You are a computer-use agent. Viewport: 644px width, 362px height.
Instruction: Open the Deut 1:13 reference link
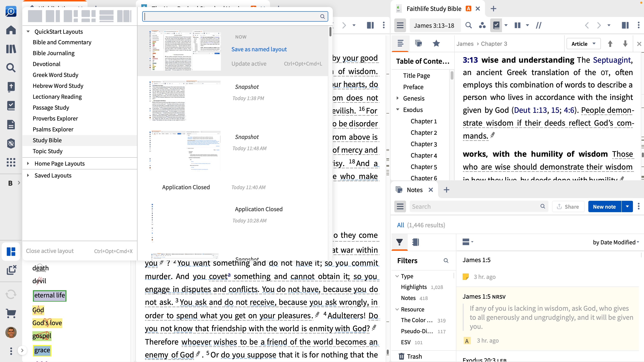(530, 110)
